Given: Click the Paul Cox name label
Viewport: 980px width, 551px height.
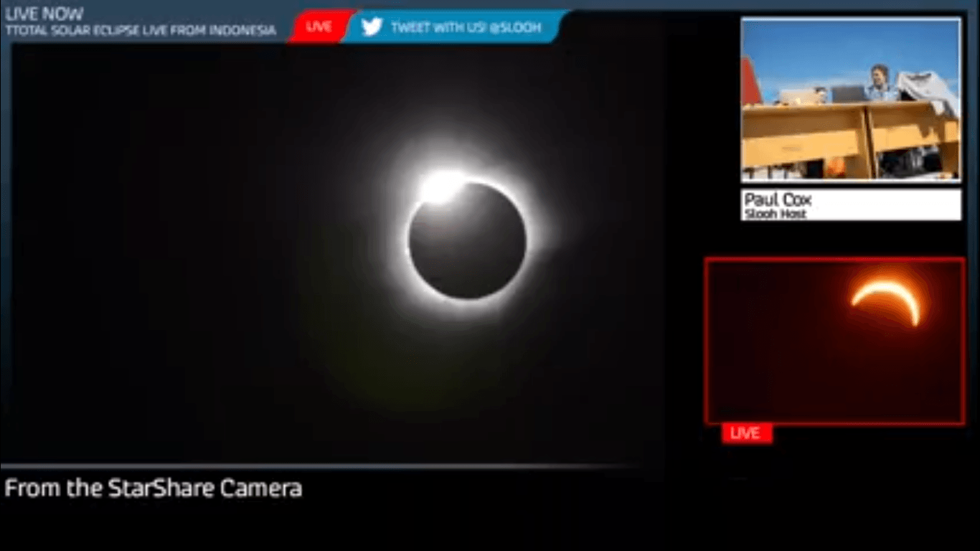Looking at the screenshot, I should click(777, 199).
